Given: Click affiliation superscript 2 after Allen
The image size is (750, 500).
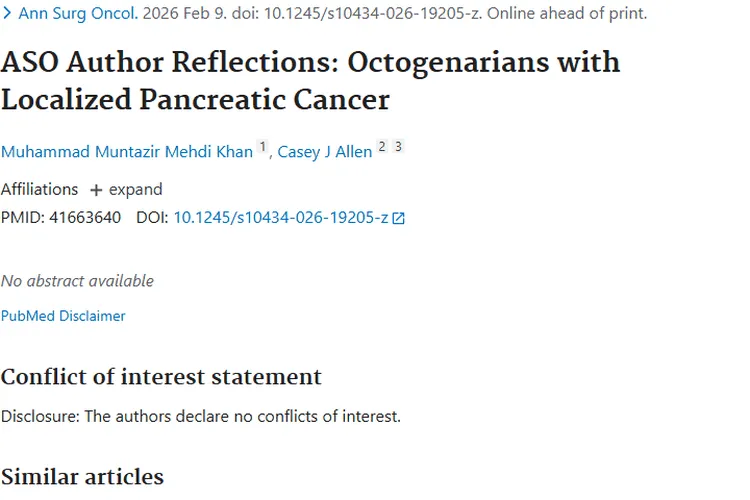Looking at the screenshot, I should pos(381,147).
